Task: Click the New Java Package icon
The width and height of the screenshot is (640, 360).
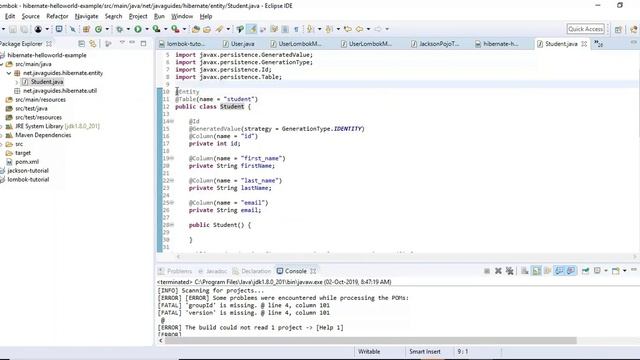Action: tap(86, 29)
